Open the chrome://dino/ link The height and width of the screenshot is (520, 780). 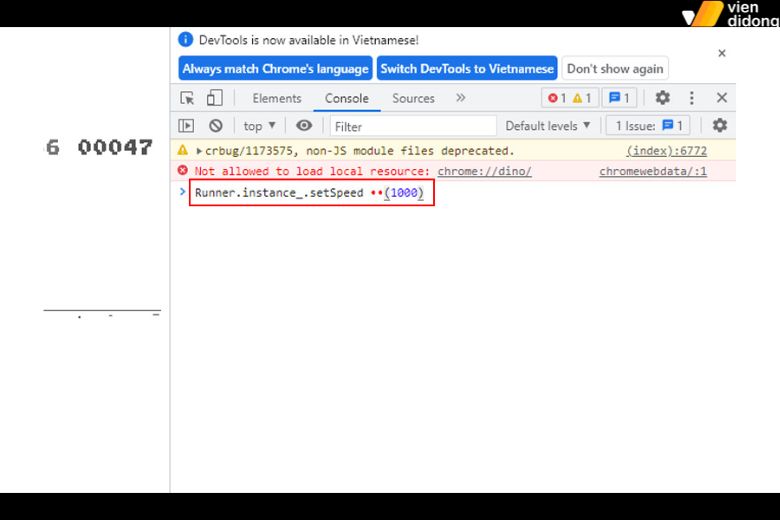485,171
